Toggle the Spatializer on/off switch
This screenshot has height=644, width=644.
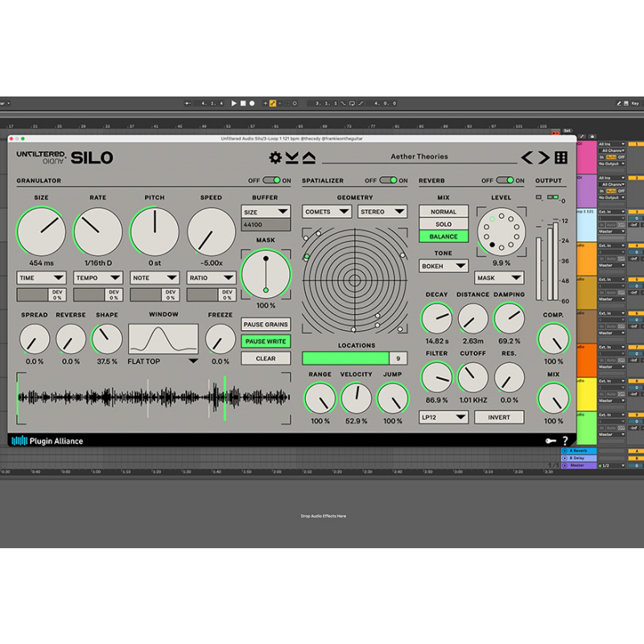pos(388,180)
